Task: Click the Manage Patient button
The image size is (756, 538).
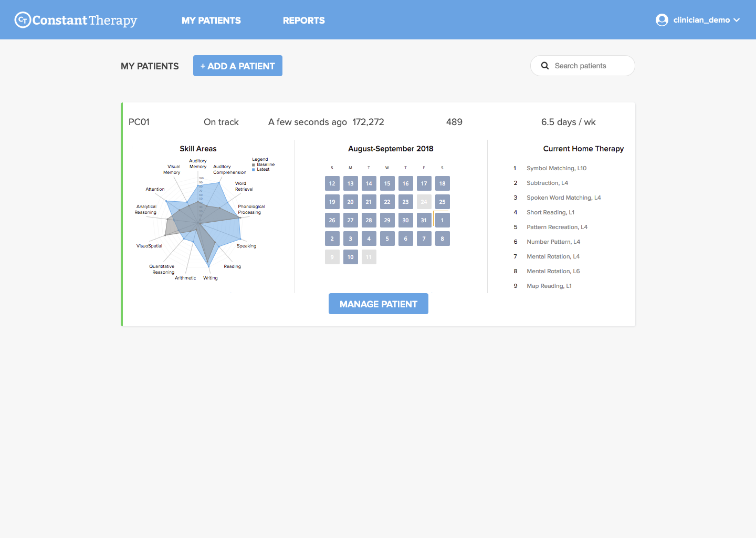Action: coord(378,304)
